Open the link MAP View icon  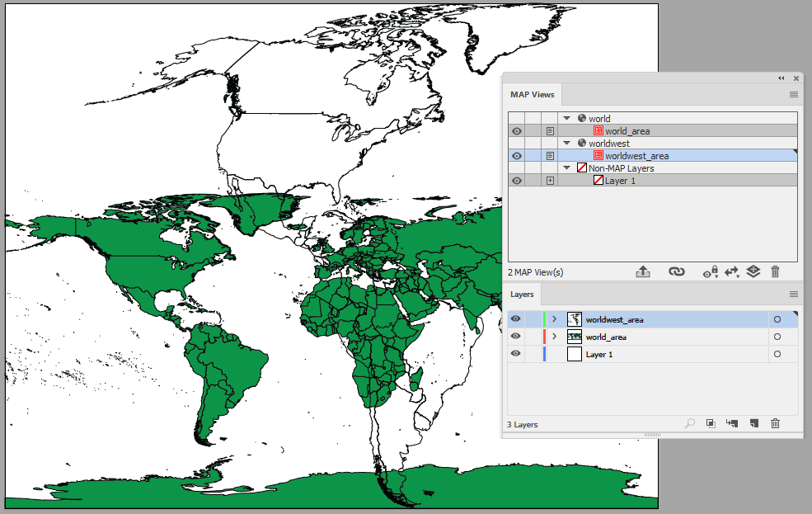tap(677, 271)
